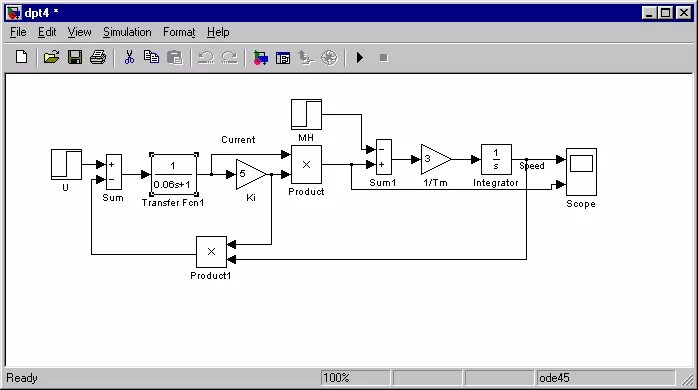Click the Sum1 block name label
This screenshot has height=390, width=698.
tap(383, 183)
